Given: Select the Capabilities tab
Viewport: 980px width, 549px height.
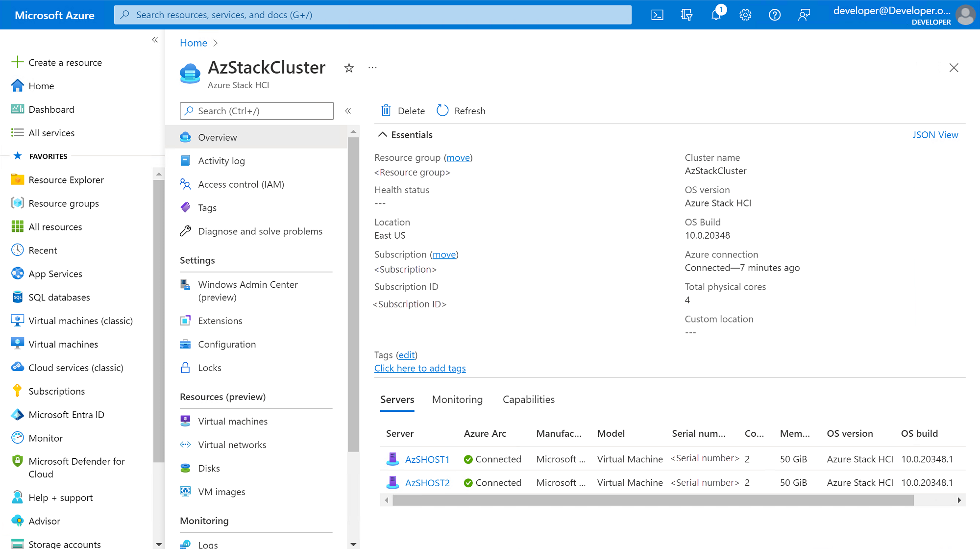Looking at the screenshot, I should click(x=529, y=399).
